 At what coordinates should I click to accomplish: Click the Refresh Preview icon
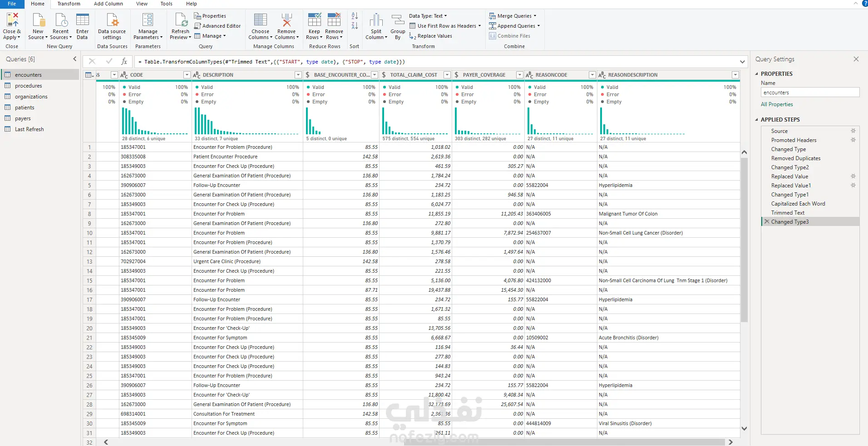(x=181, y=20)
